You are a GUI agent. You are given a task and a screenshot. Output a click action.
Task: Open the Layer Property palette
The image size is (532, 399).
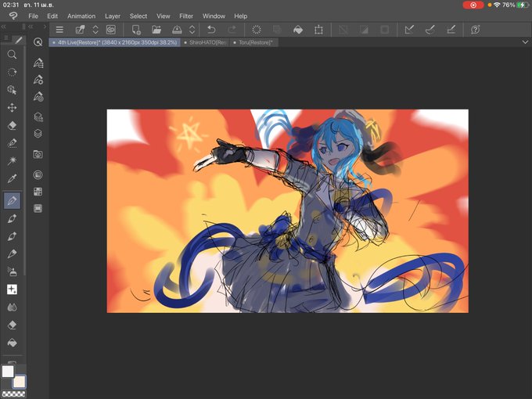click(38, 117)
